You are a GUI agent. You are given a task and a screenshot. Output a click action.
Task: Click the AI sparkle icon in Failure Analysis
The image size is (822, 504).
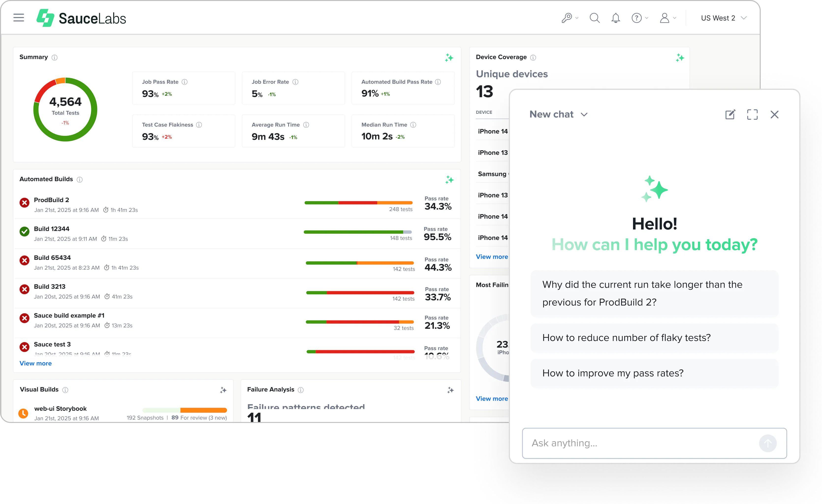450,390
